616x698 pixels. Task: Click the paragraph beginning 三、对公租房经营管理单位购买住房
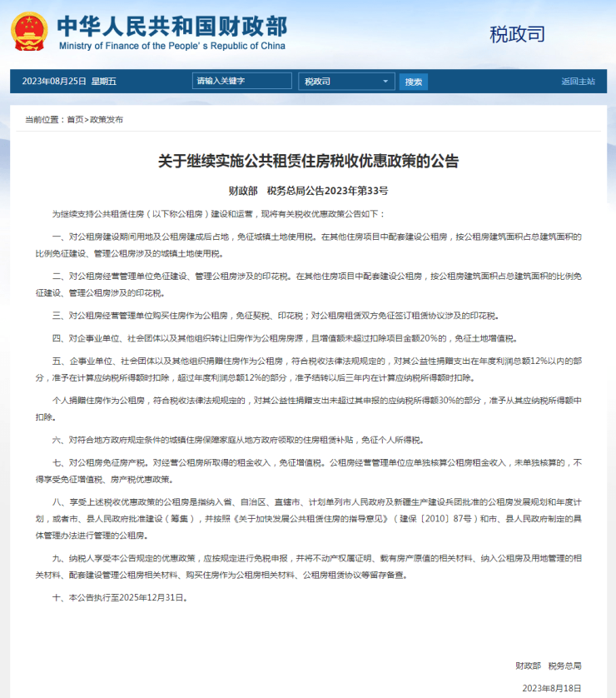tap(276, 316)
